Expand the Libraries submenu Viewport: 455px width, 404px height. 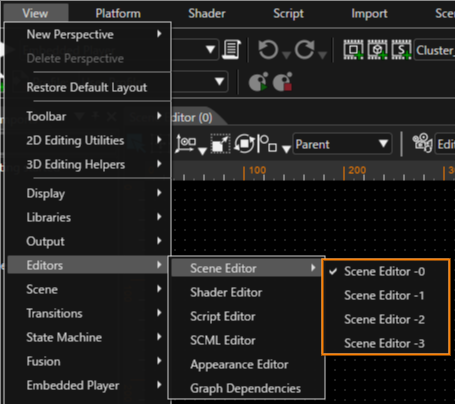[x=89, y=217]
